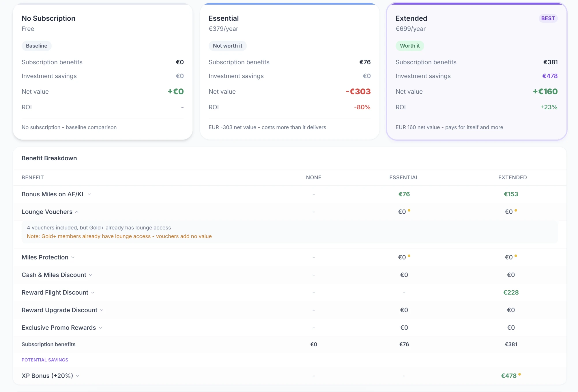Expand the Bonus Miles on AF/KL row
This screenshot has height=392, width=578.
click(x=89, y=194)
